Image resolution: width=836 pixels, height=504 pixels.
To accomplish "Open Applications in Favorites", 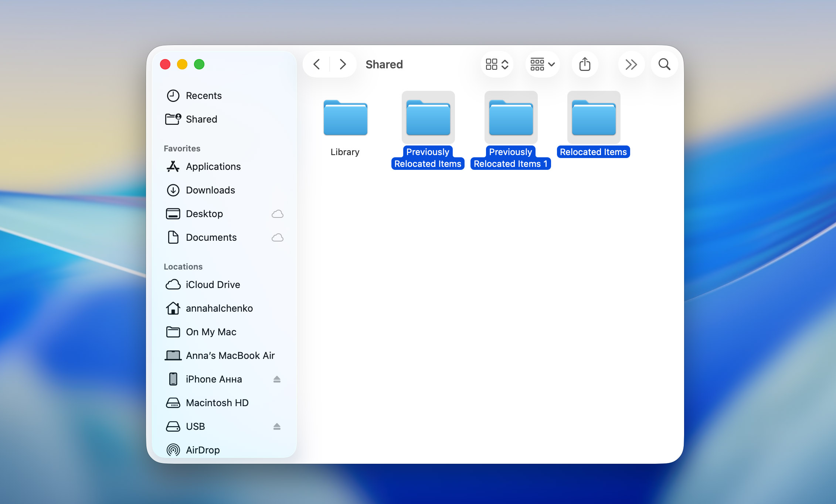I will click(x=213, y=167).
